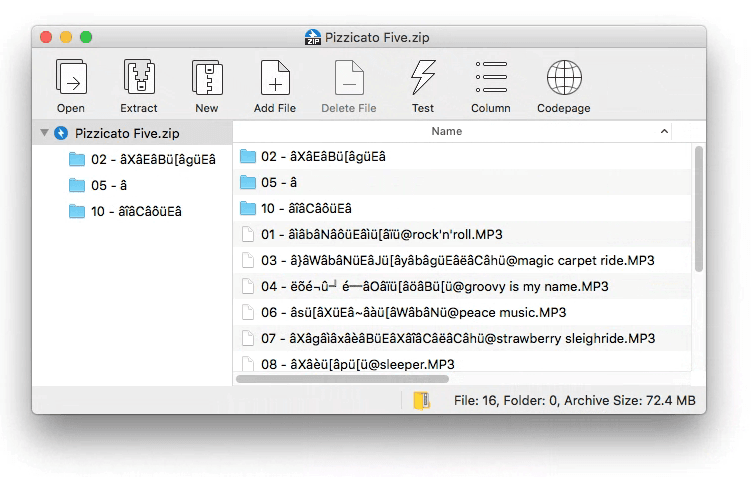This screenshot has height=477, width=751.
Task: Select the sidebar folder starting with 05
Action: (x=110, y=185)
